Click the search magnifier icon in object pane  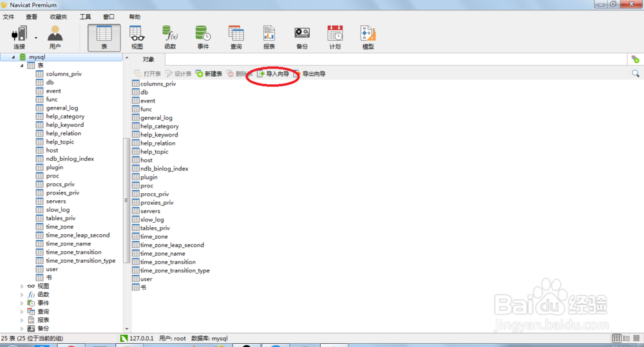tap(636, 73)
